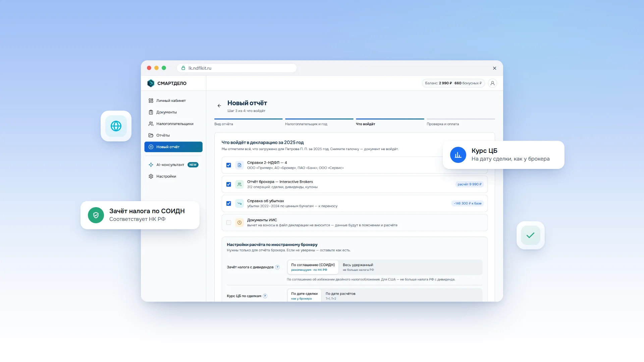The height and width of the screenshot is (362, 644).
Task: Select По соглашению (СОИДН) option
Action: (313, 267)
